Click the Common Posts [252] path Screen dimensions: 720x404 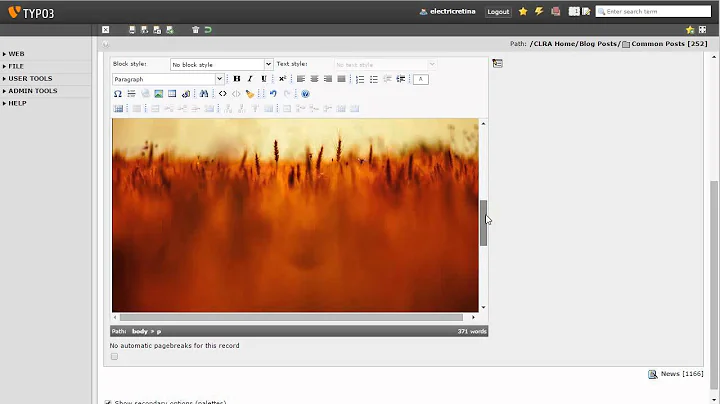[x=669, y=44]
